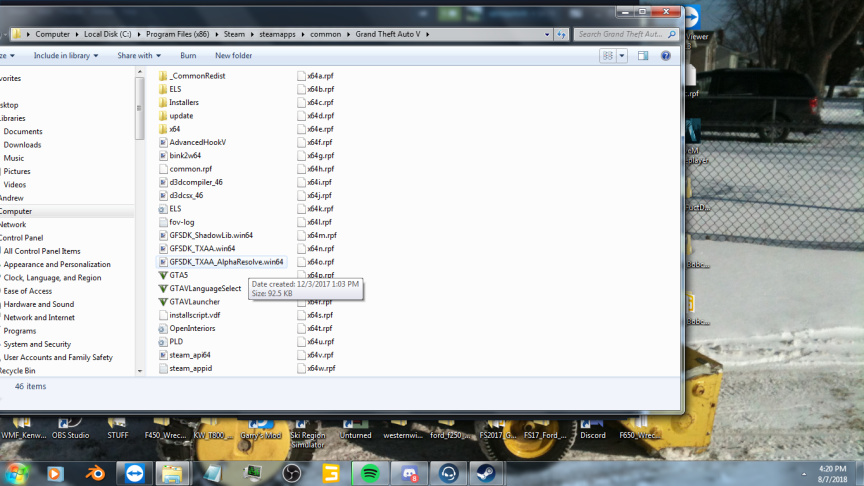Go to the steamapps breadcrumb segment
This screenshot has width=864, height=486.
[x=277, y=34]
